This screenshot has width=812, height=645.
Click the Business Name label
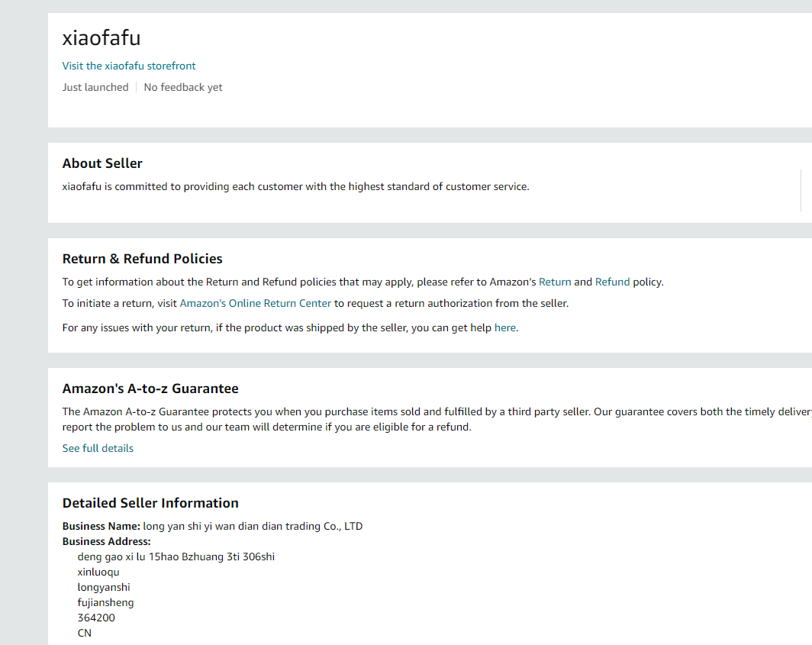(101, 526)
